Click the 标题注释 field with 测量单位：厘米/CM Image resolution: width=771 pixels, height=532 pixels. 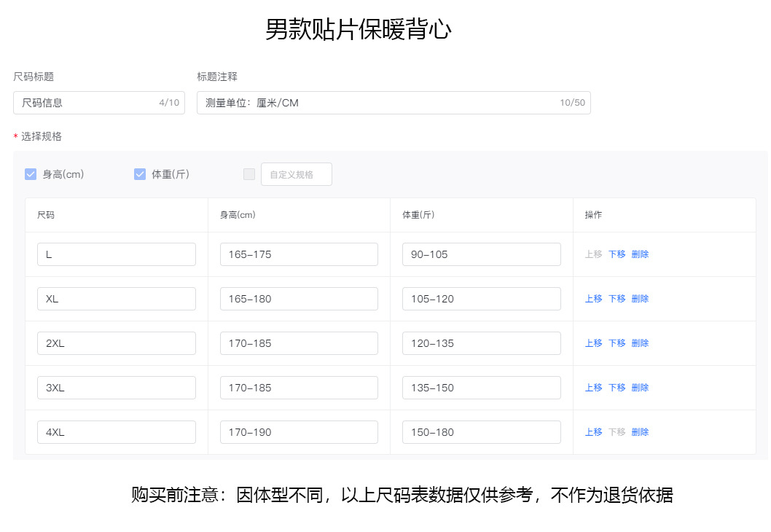(394, 102)
